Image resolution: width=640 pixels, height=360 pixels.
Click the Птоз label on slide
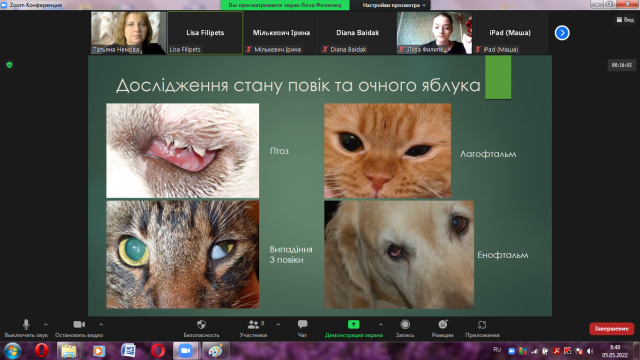pos(279,151)
